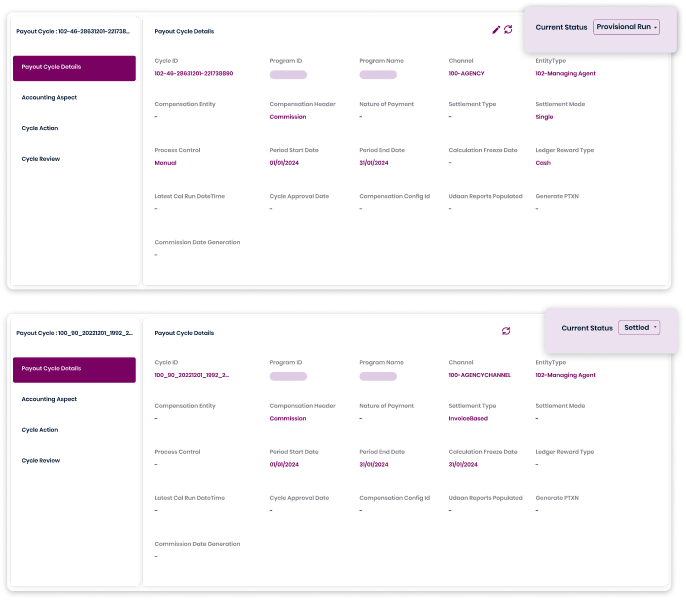Screen dimensions: 686x600
Task: Open Cycle Review in the bottom panel
Action: [x=41, y=460]
